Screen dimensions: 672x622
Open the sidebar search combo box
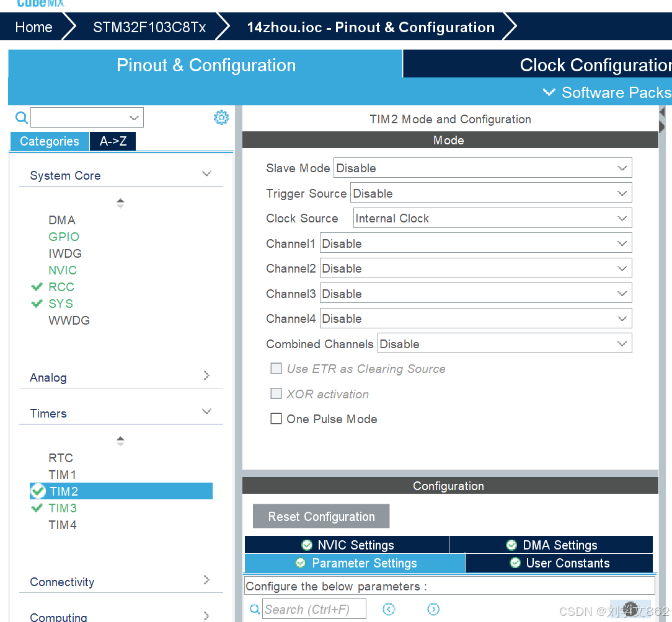click(x=87, y=117)
